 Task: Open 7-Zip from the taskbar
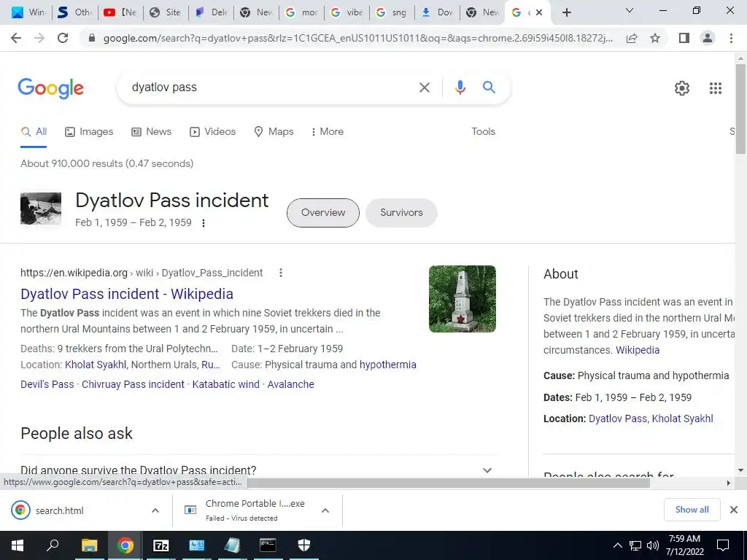[161, 545]
